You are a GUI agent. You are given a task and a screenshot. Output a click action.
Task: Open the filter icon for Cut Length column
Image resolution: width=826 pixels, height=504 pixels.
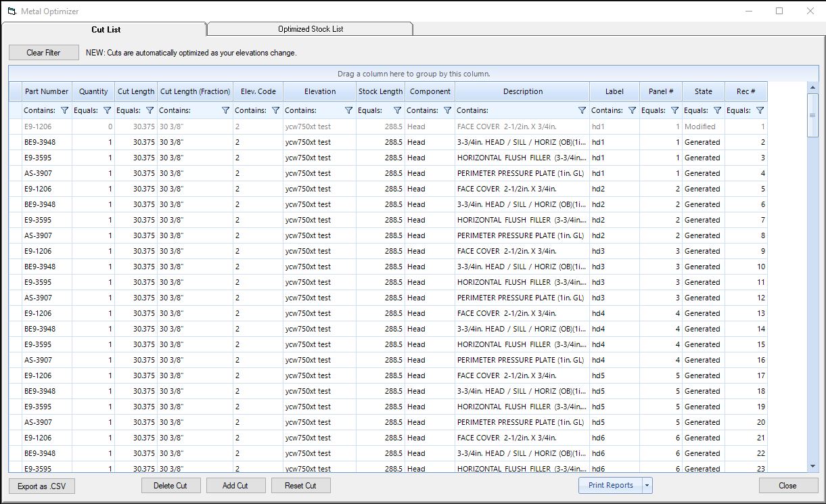[x=150, y=110]
